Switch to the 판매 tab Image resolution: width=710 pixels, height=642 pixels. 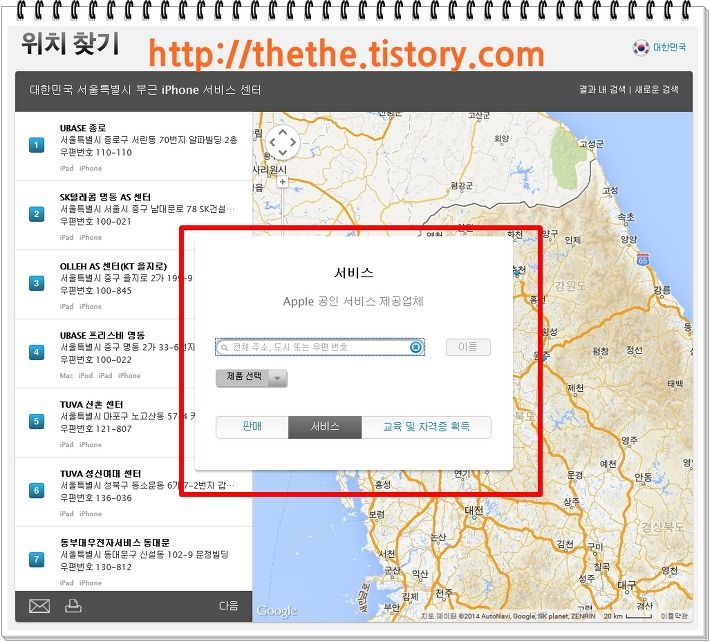click(x=252, y=427)
